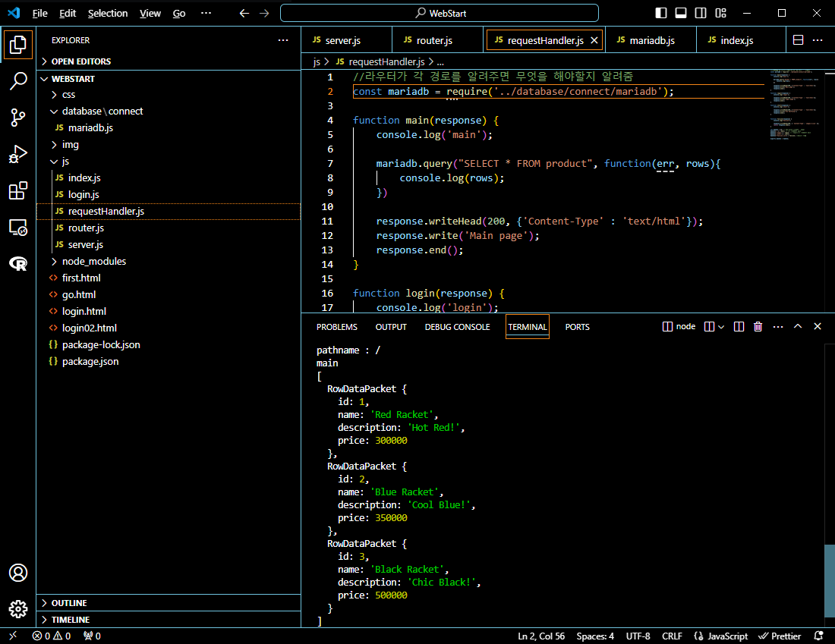Open the Remote Window status bar icon
This screenshot has width=835, height=644.
pyautogui.click(x=13, y=636)
